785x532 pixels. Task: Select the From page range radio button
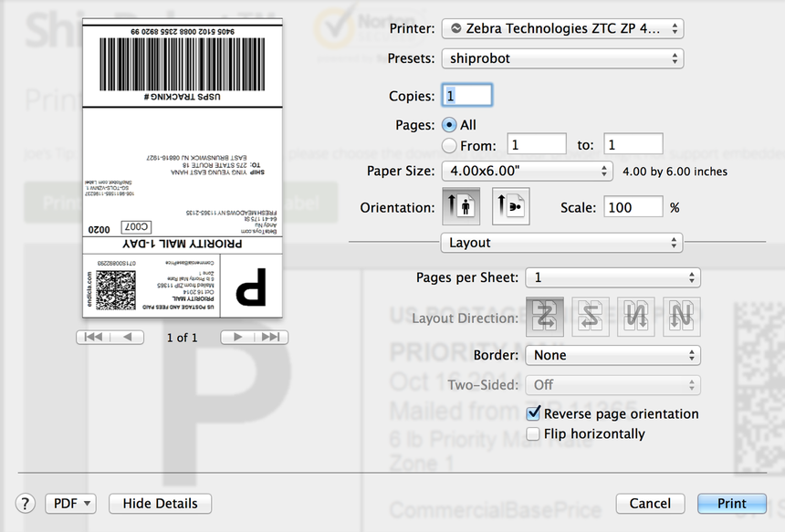tap(449, 146)
